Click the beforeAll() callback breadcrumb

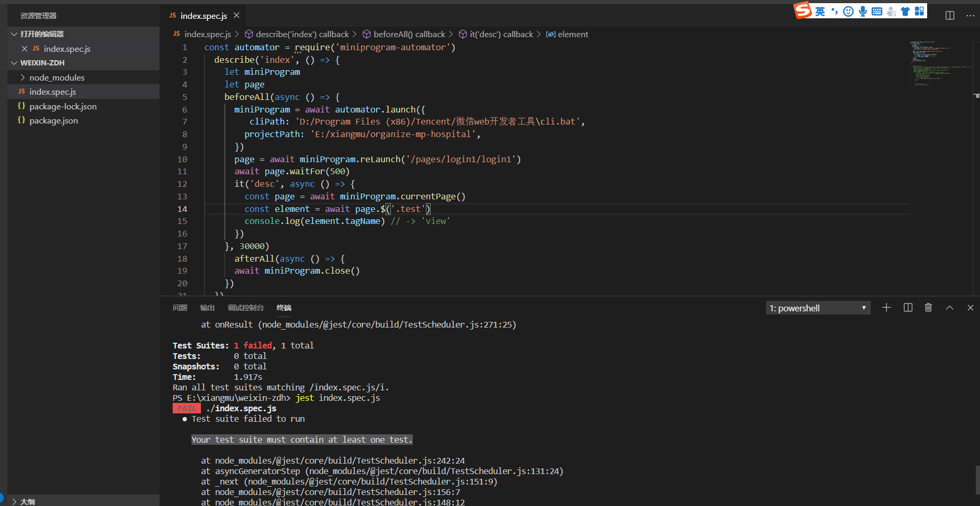click(409, 34)
